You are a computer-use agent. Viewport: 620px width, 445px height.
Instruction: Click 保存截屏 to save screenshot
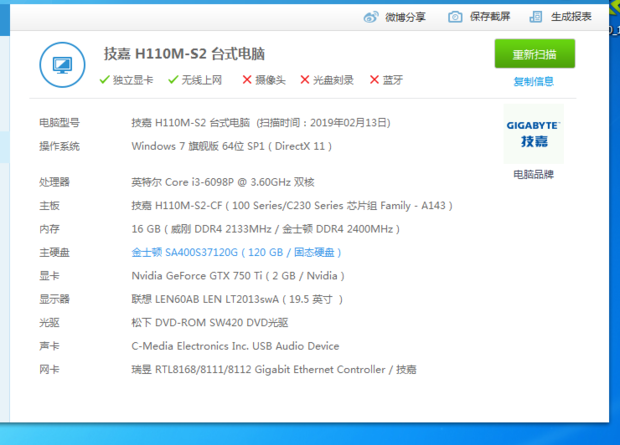click(490, 17)
